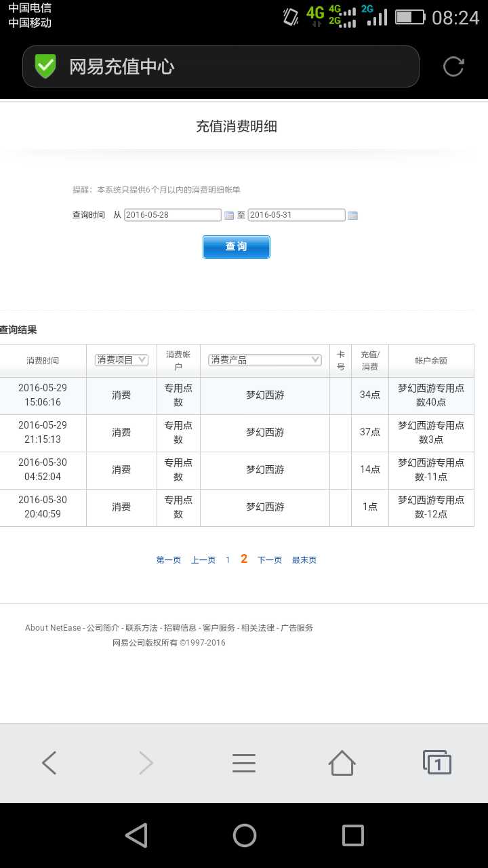The image size is (488, 868).
Task: Open browser tabs switcher icon
Action: [x=437, y=762]
